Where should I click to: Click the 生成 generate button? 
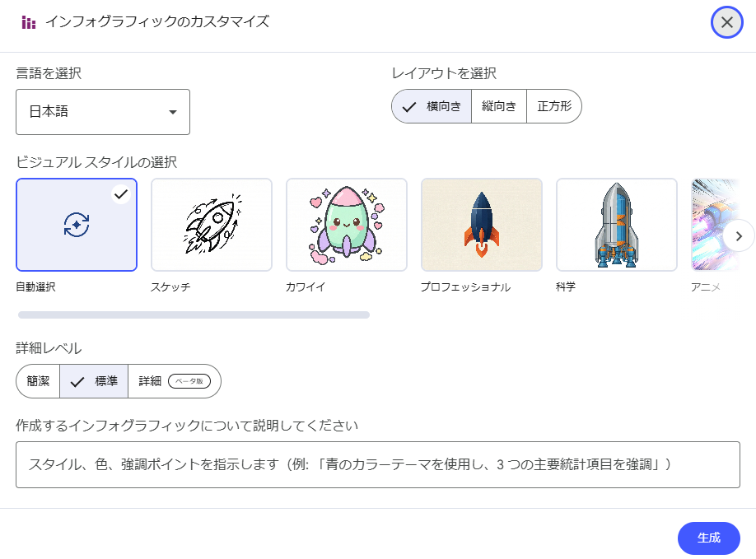[x=708, y=538]
